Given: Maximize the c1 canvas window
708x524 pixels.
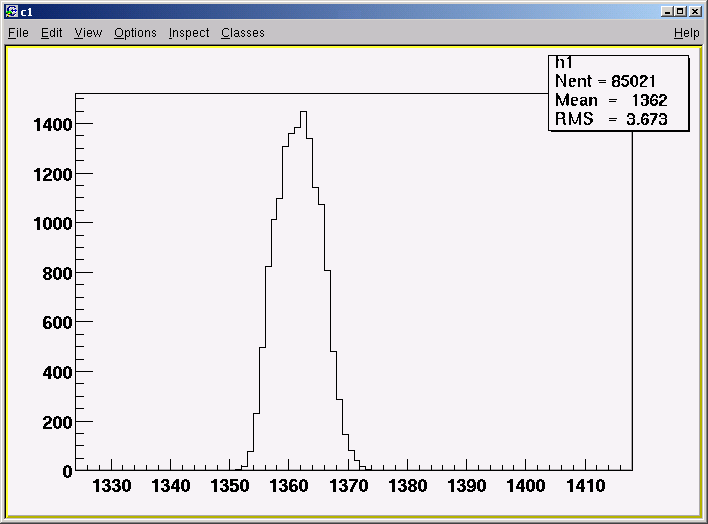Looking at the screenshot, I should point(680,11).
